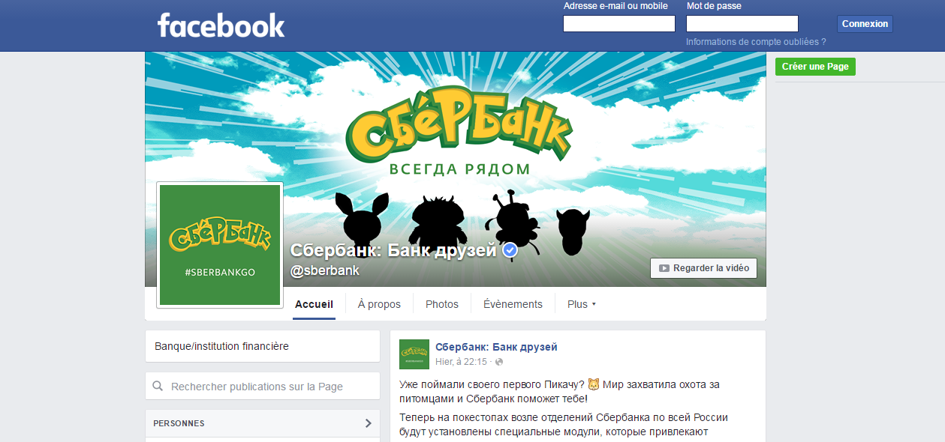Click the Regarder la vidéo button
945x442 pixels.
[x=703, y=268]
